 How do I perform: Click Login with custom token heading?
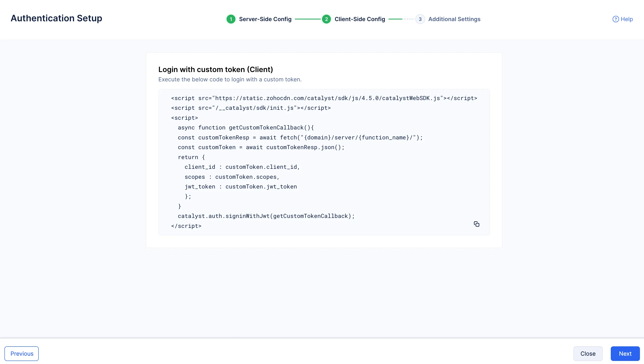click(215, 69)
